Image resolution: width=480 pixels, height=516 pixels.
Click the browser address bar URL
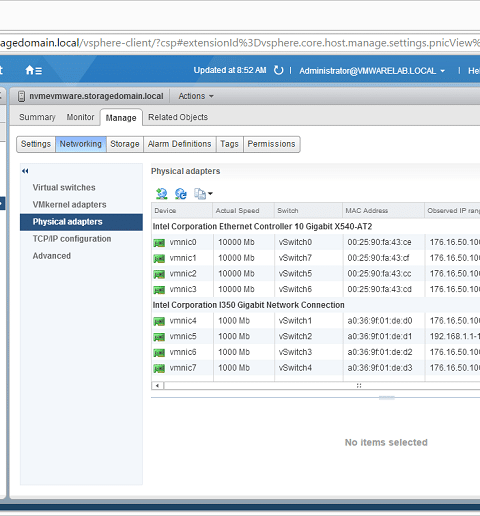(240, 43)
